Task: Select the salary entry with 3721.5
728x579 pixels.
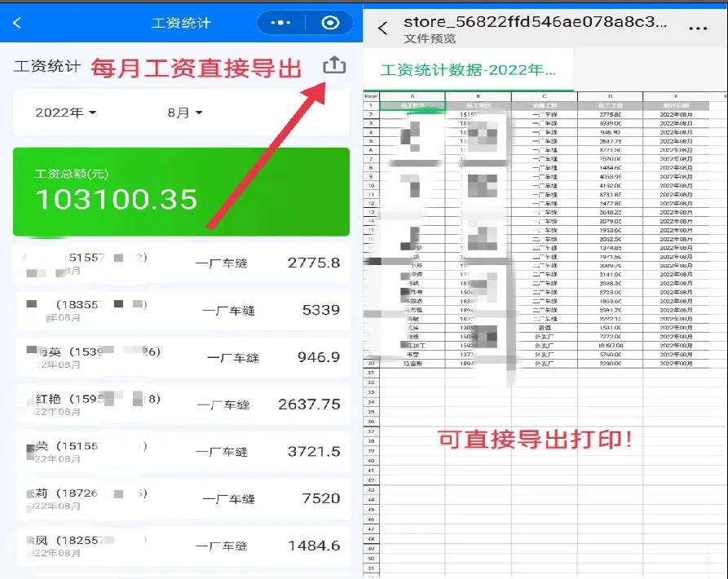Action: point(181,452)
